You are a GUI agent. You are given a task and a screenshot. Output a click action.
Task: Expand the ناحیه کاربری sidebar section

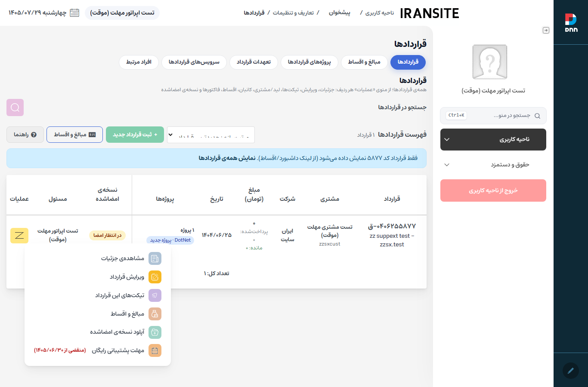point(493,140)
